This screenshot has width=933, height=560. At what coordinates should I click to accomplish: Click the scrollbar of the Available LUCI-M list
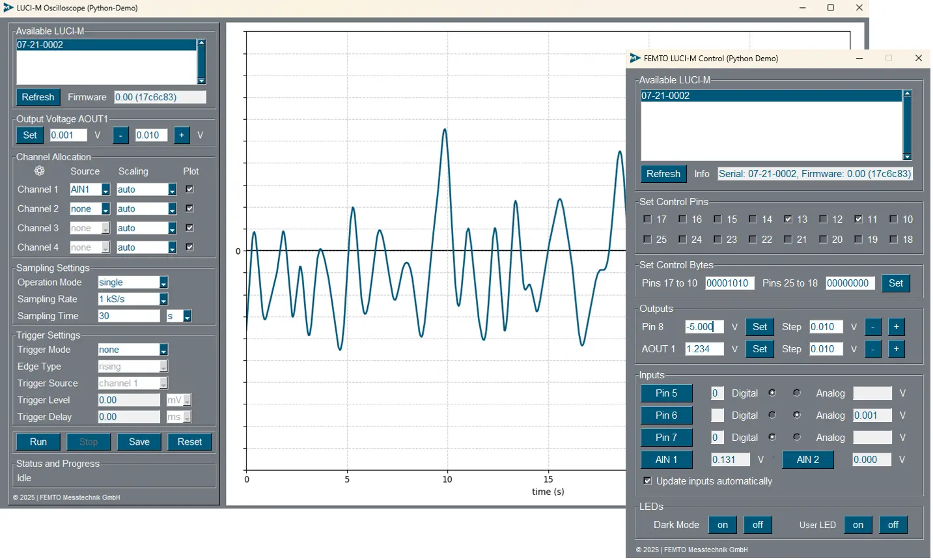[x=908, y=124]
